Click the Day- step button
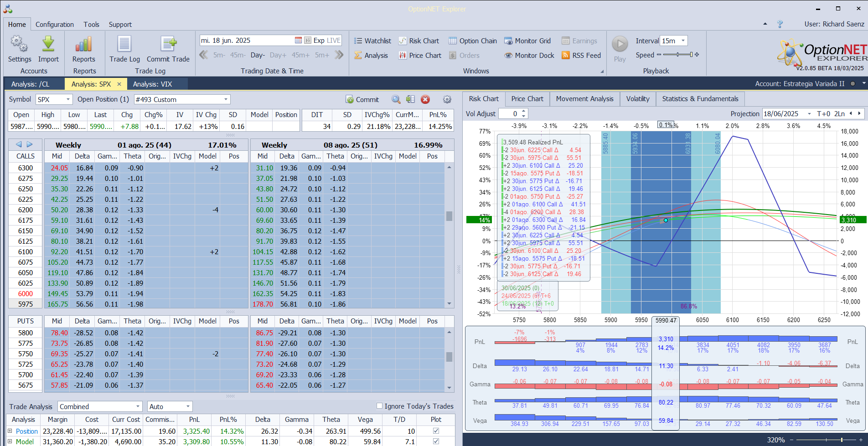Image resolution: width=868 pixels, height=446 pixels. pyautogui.click(x=258, y=55)
